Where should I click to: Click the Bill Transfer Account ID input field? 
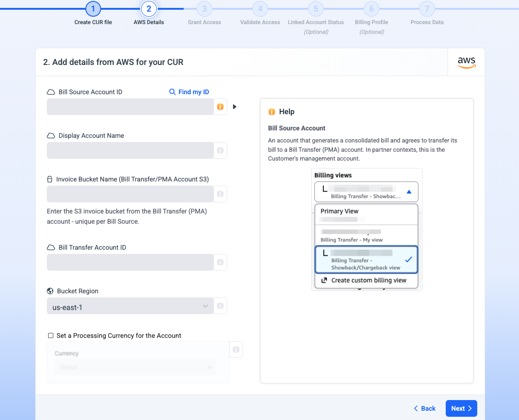[x=130, y=262]
